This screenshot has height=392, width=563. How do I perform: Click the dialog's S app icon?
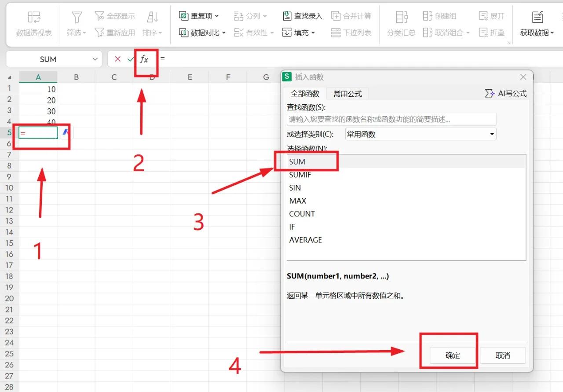pyautogui.click(x=287, y=77)
